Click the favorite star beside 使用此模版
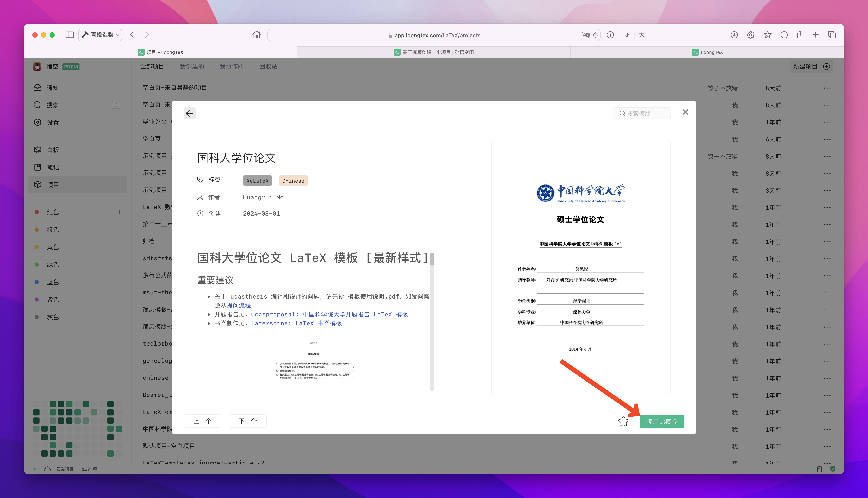This screenshot has height=498, width=868. pos(623,421)
